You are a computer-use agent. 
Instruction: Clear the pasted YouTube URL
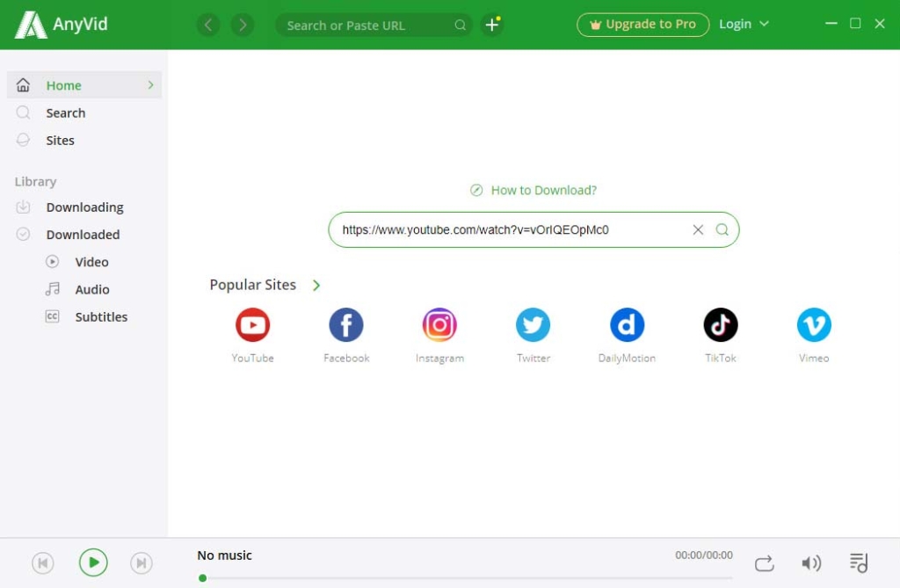click(x=698, y=229)
